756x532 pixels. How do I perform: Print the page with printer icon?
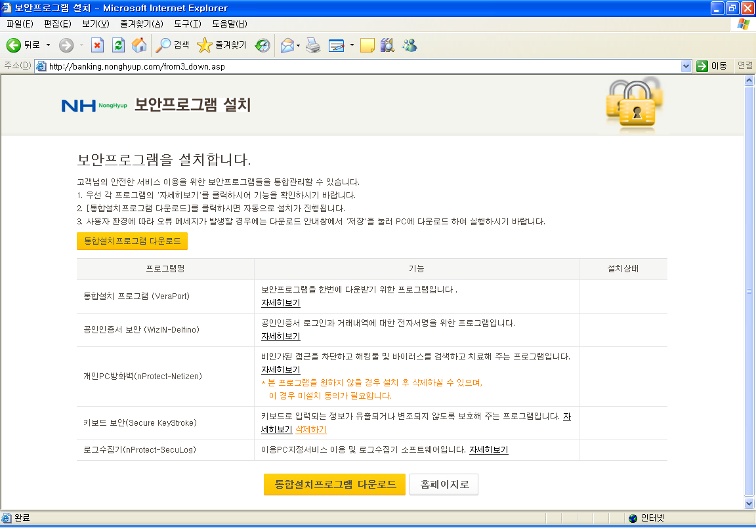pos(313,45)
